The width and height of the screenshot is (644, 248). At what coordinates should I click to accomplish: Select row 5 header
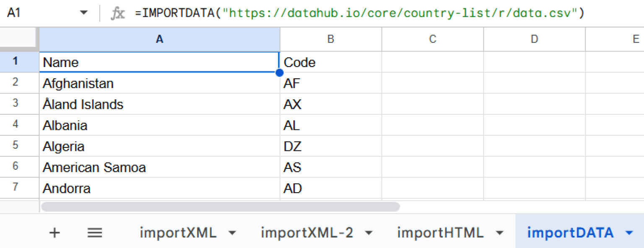[x=16, y=146]
